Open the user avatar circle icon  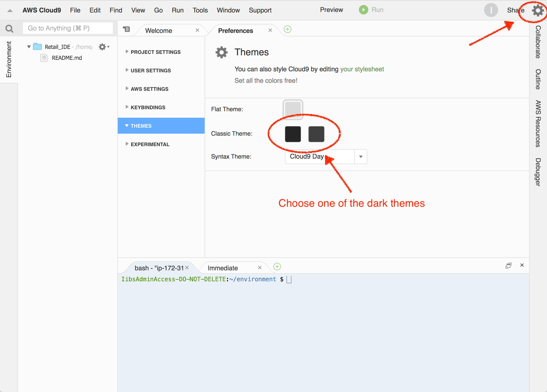coord(491,10)
